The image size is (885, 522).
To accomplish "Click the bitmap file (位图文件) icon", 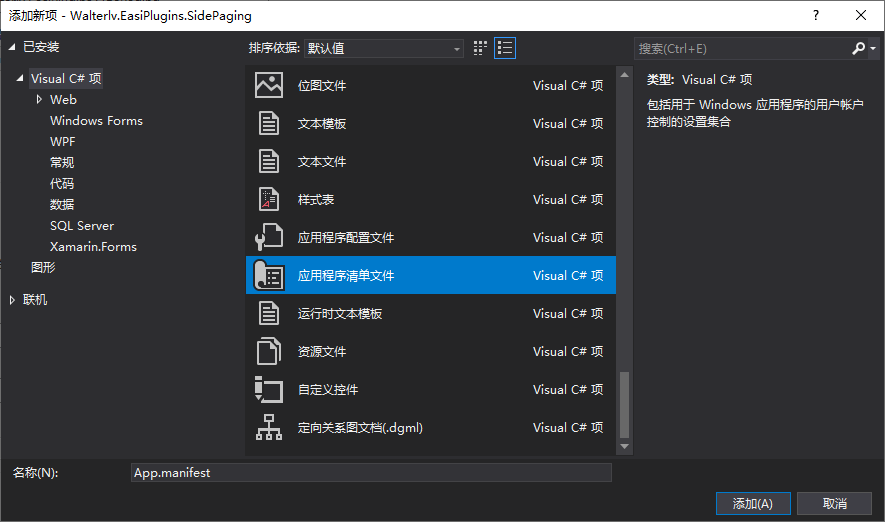I will click(268, 86).
